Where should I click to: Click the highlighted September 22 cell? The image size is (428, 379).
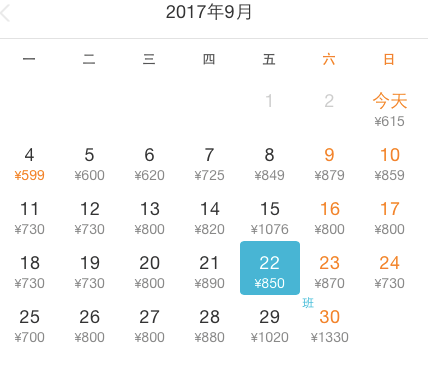tap(270, 268)
